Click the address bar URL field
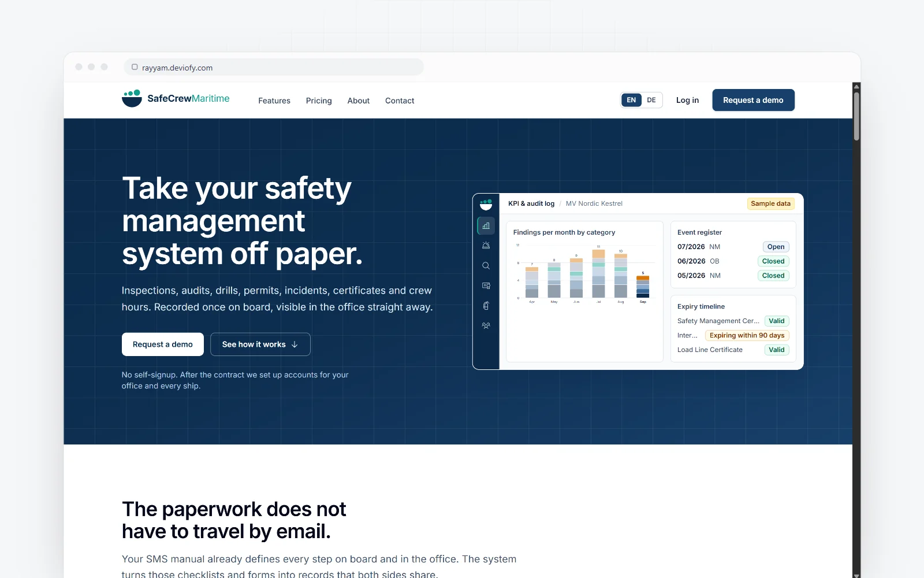The width and height of the screenshot is (924, 578). click(x=274, y=67)
